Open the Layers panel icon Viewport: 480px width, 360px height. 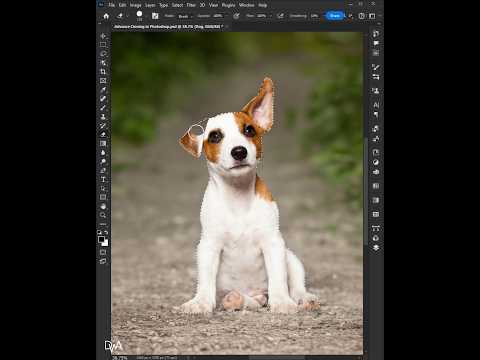tap(376, 248)
